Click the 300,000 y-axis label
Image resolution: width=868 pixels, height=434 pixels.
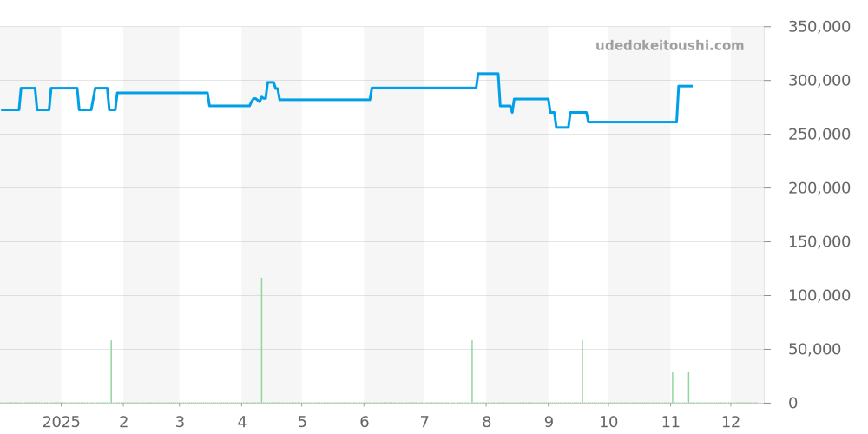tap(819, 81)
